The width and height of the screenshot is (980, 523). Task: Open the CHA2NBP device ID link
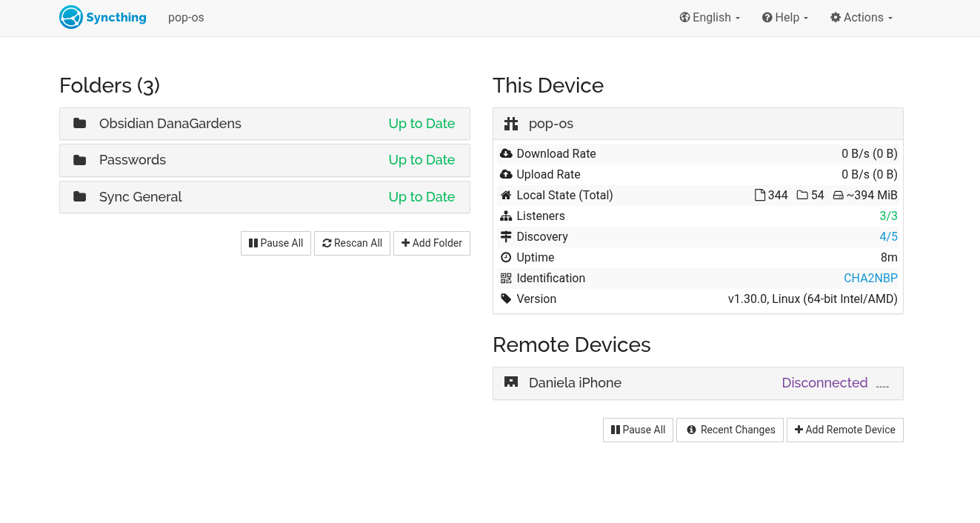(870, 279)
